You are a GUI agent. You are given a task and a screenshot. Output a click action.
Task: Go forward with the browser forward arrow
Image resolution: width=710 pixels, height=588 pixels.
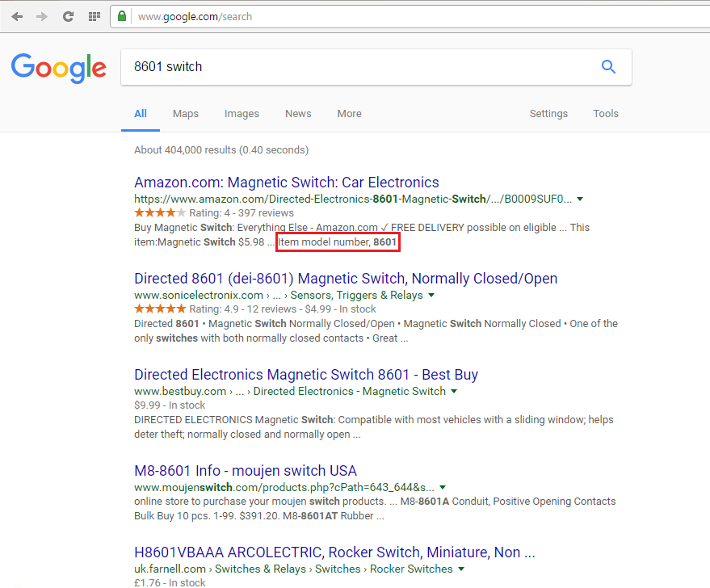[42, 17]
